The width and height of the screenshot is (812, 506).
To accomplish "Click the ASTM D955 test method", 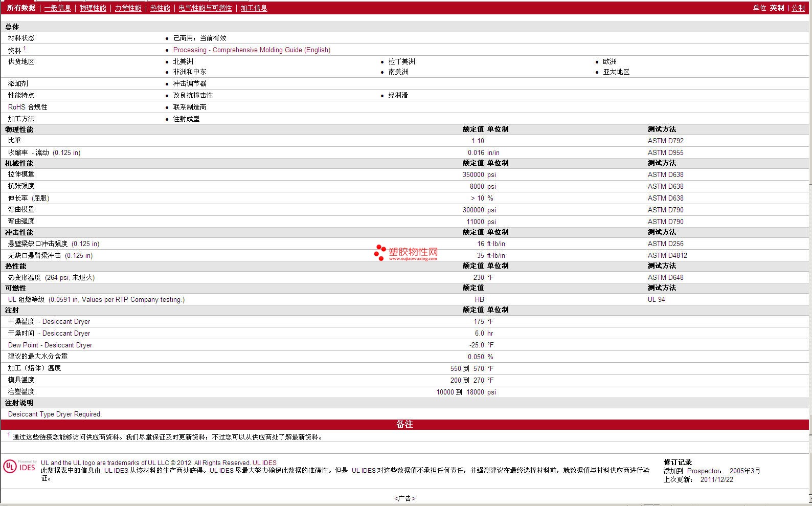I will [665, 152].
